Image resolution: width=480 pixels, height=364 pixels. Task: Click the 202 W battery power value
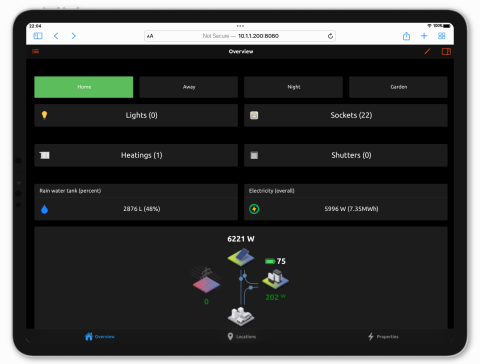(x=275, y=297)
